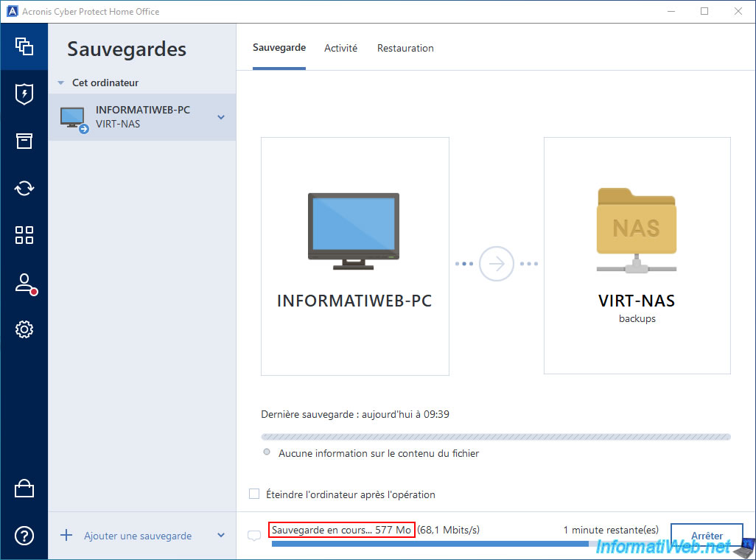This screenshot has height=560, width=756.
Task: Click the arrow circle between source and destination
Action: pyautogui.click(x=496, y=264)
